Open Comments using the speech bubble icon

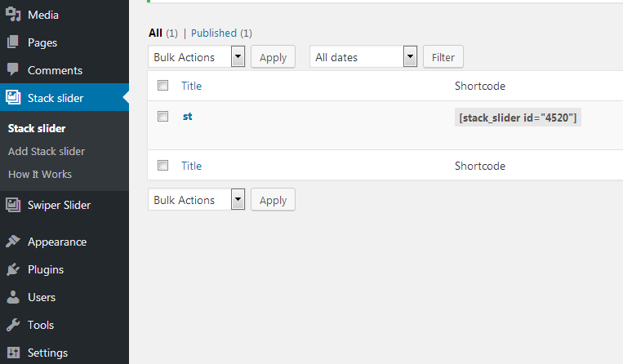tap(13, 70)
